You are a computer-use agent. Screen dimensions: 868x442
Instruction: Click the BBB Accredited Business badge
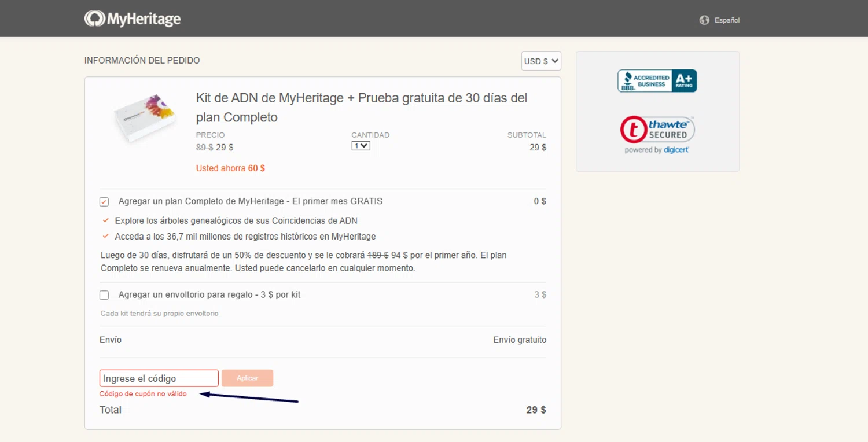pyautogui.click(x=657, y=80)
